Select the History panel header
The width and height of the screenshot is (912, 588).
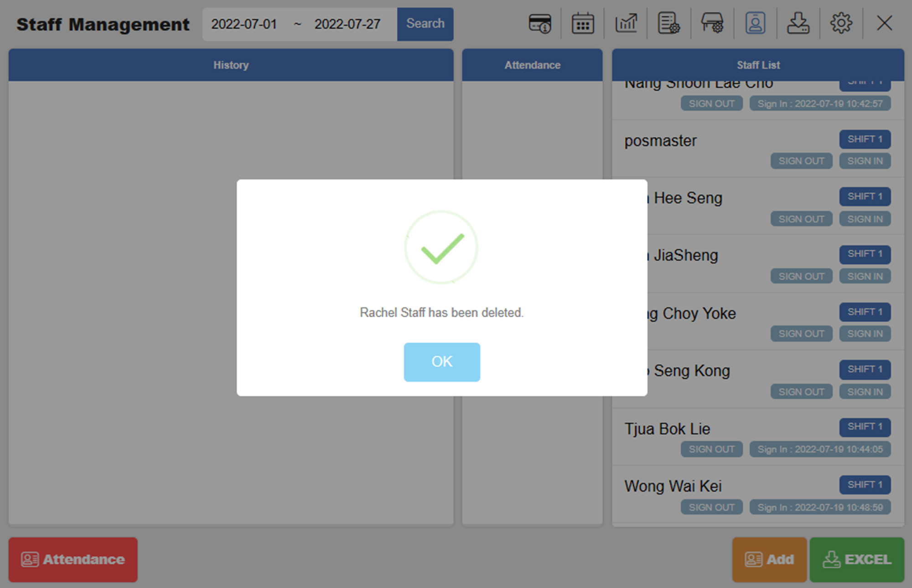click(x=231, y=65)
